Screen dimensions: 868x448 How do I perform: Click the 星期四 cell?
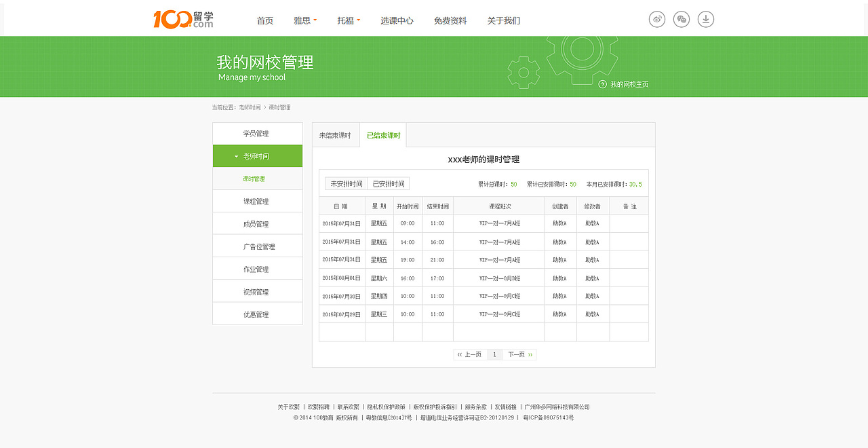379,296
